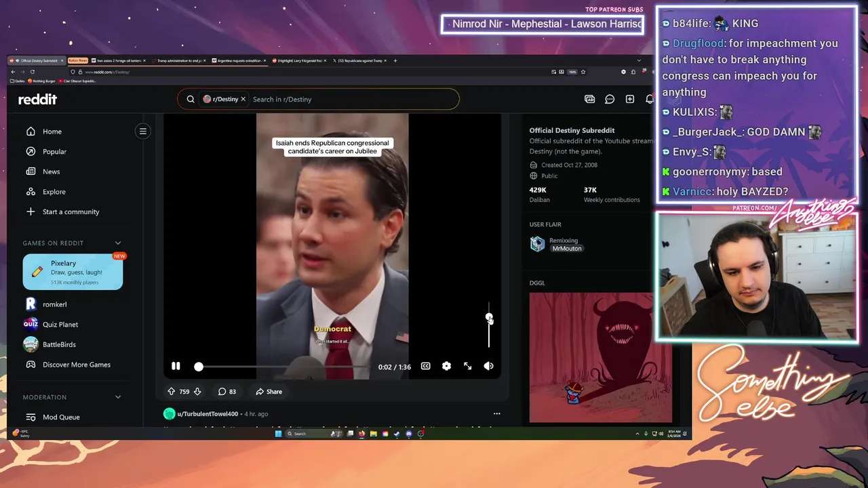Switch to the Iran seizes 2 foreign oil tankers tab
This screenshot has width=868, height=488.
click(119, 60)
